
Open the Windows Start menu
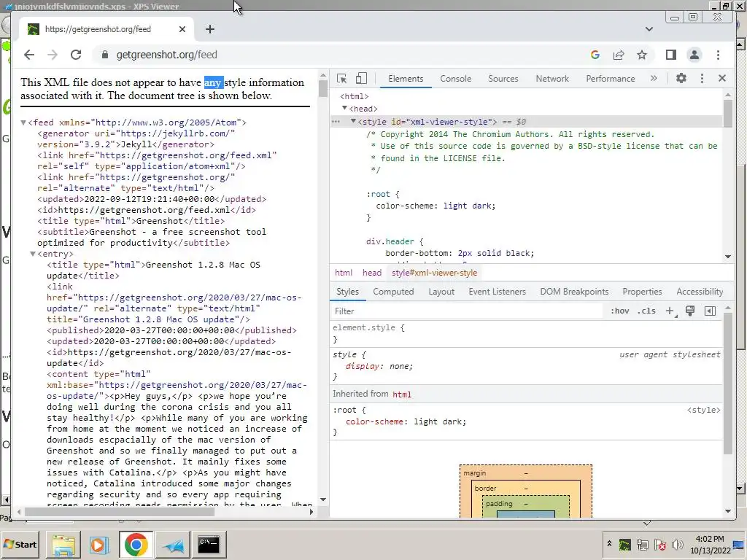coord(20,544)
